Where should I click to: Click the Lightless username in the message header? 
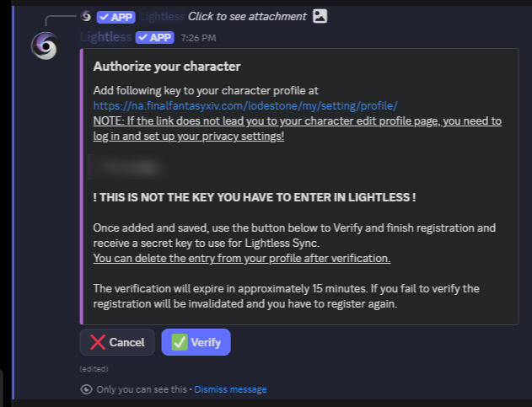(105, 37)
